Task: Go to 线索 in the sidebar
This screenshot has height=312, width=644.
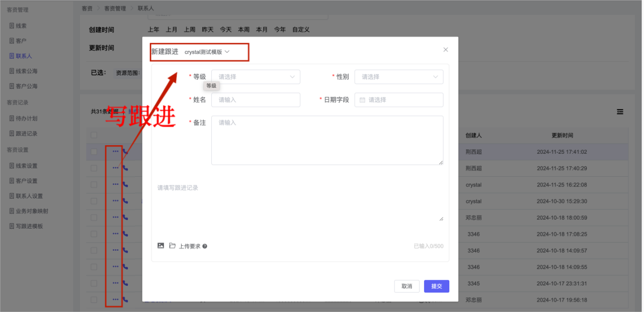Action: click(21, 26)
